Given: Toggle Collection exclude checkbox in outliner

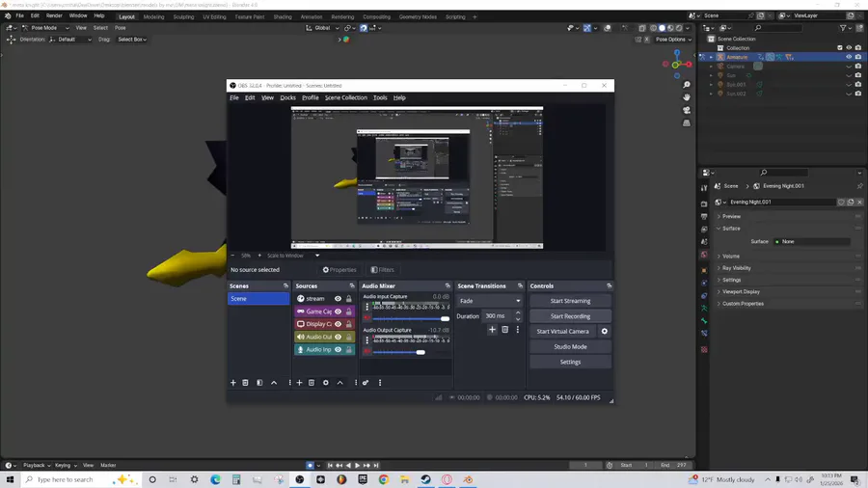Looking at the screenshot, I should click(x=840, y=48).
